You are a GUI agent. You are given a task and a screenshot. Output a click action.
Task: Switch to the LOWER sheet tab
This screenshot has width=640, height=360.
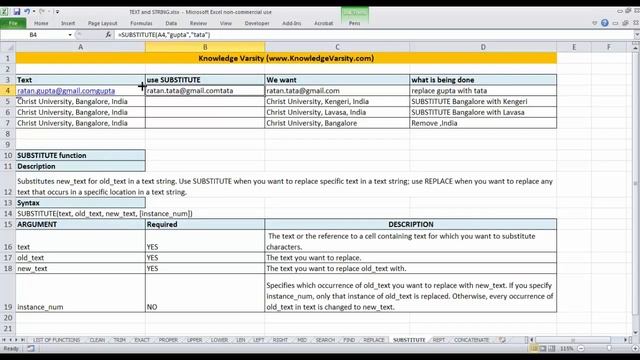[x=219, y=340]
